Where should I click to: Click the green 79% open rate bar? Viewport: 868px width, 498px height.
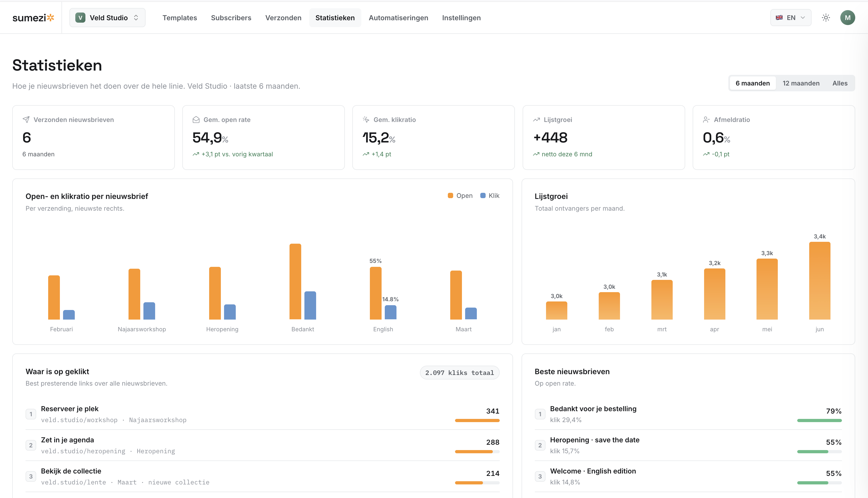pos(820,420)
